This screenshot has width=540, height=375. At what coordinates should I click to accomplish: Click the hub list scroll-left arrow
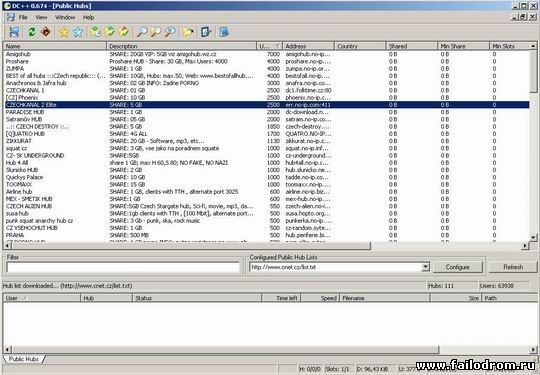(x=7, y=246)
